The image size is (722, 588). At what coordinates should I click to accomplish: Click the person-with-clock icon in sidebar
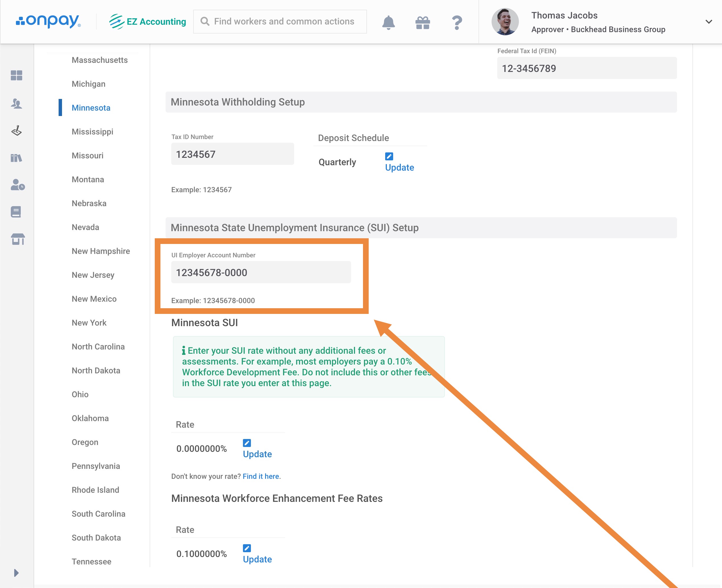tap(18, 185)
